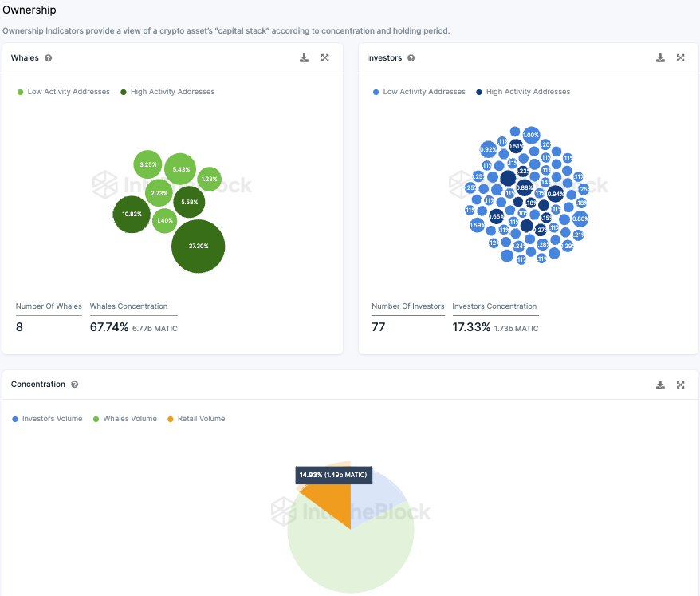This screenshot has width=700, height=596.
Task: Expand the Concentration chart to fullscreen
Action: coord(680,385)
